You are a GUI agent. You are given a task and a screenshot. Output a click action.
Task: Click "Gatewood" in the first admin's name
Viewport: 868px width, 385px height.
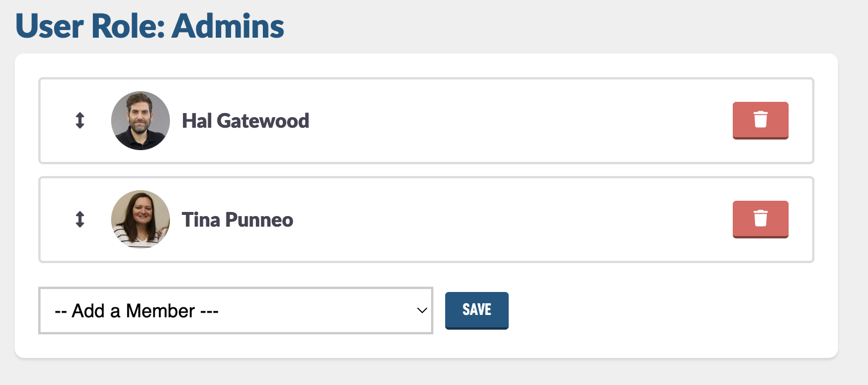(263, 121)
